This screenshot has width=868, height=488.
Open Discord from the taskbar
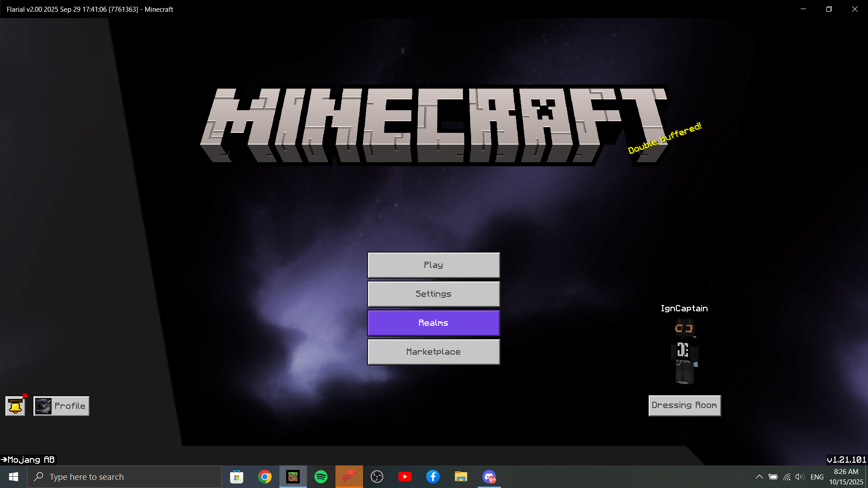click(489, 477)
